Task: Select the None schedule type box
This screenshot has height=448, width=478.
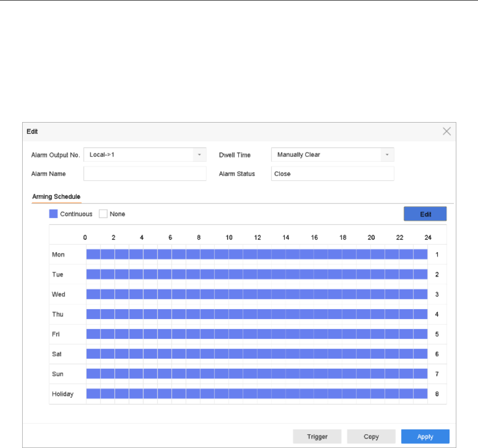Action: coord(103,214)
